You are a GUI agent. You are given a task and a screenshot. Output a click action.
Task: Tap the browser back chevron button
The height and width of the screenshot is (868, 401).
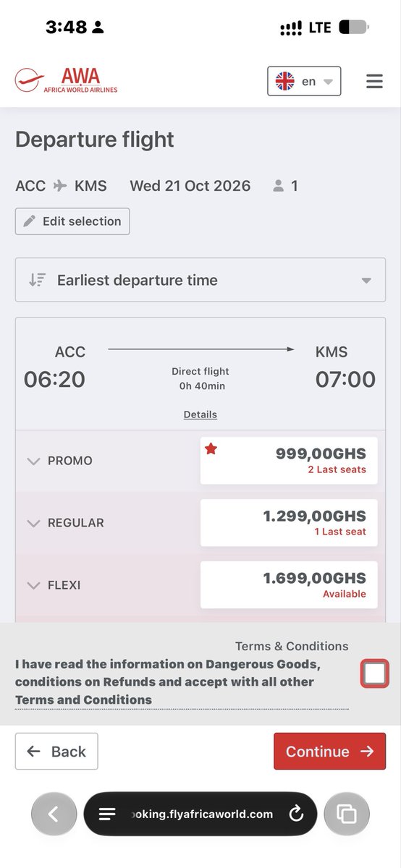(x=54, y=814)
